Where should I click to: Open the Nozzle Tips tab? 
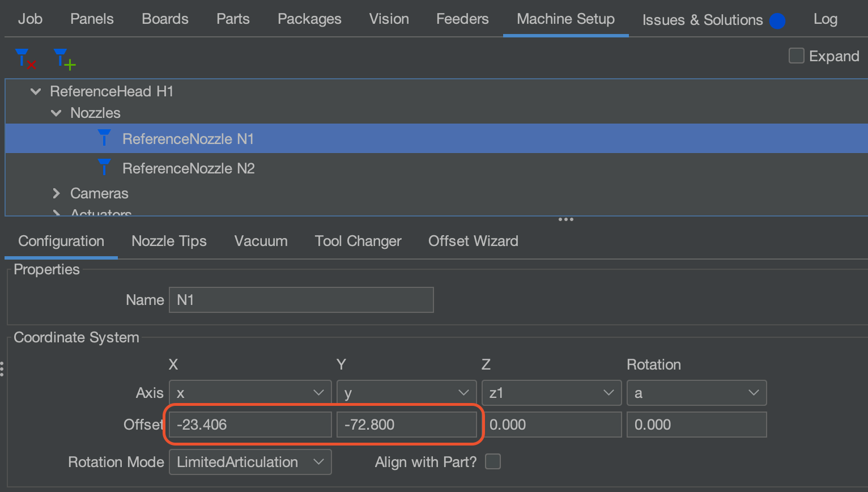pos(169,241)
